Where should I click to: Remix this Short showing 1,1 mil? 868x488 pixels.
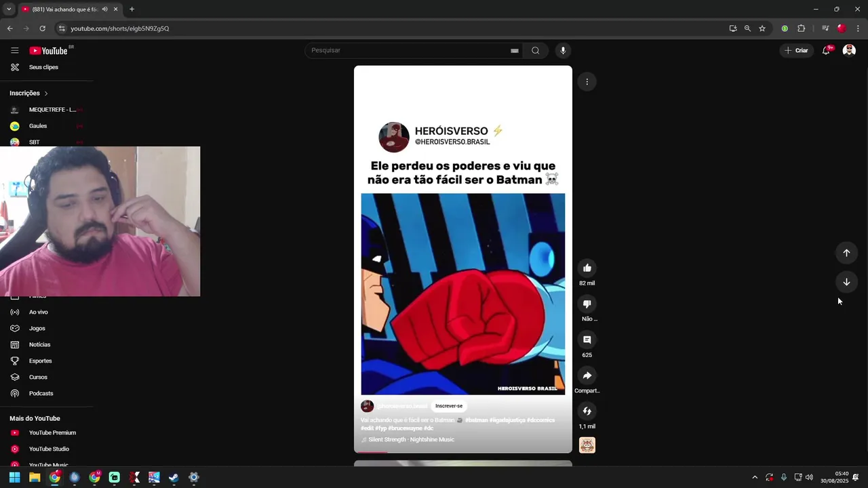[587, 411]
